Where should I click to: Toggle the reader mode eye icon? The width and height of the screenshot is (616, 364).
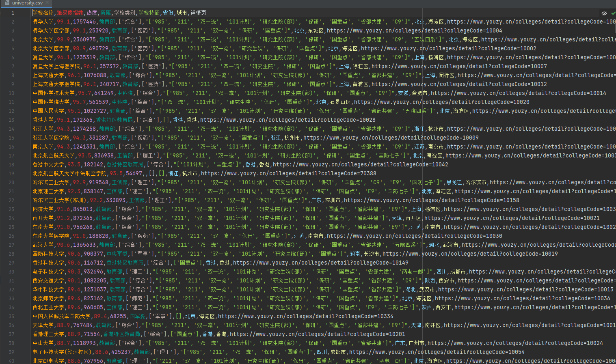[604, 13]
